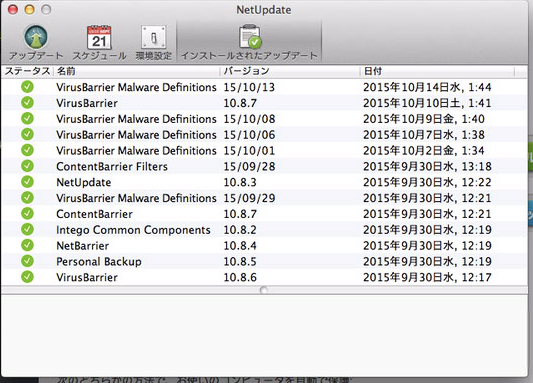Viewport: 533px width, 383px height.
Task: Click status check icon for Malware Definitions 15/10/01
Action: [x=27, y=150]
